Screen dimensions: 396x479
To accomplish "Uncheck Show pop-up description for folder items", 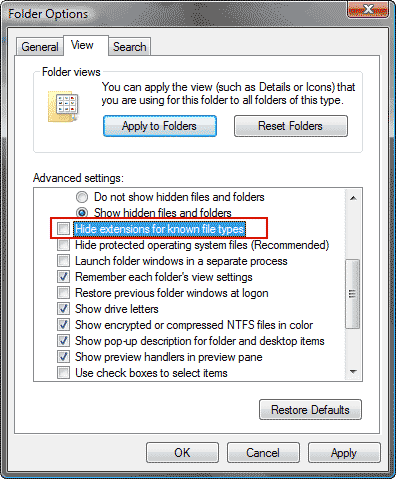I will pyautogui.click(x=63, y=341).
